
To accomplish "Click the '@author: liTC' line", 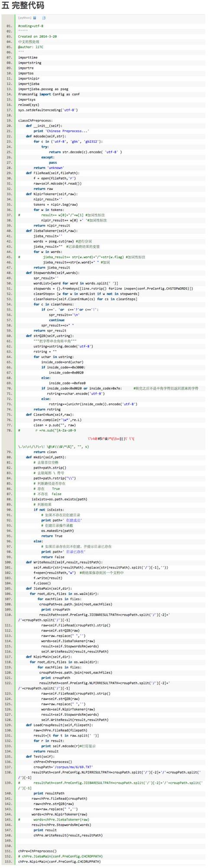I will tap(30, 47).
